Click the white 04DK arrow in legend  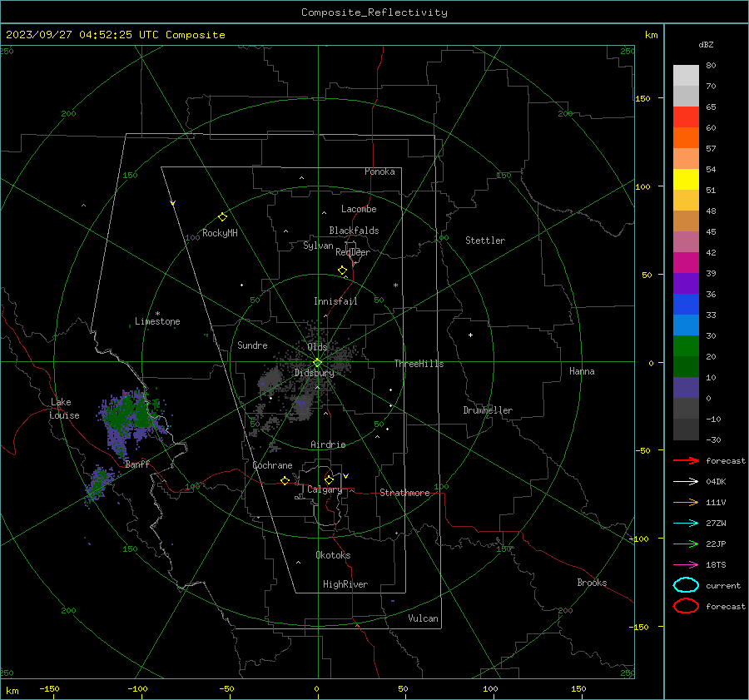tap(686, 481)
